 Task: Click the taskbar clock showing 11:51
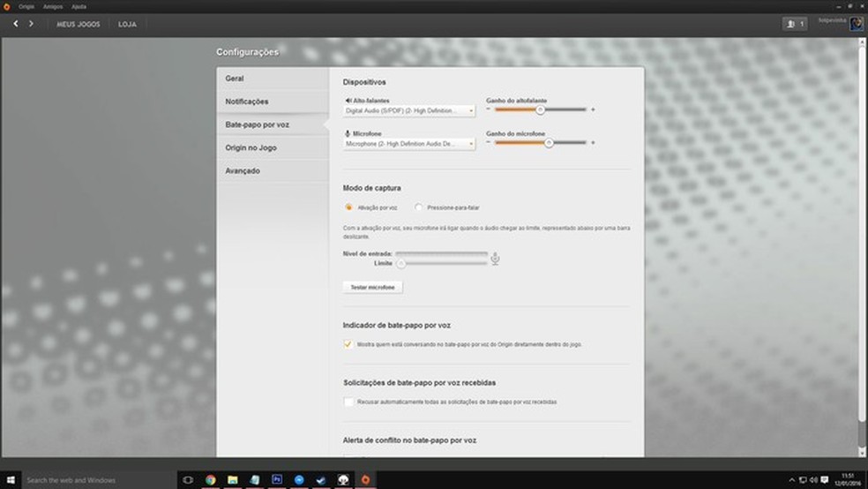(848, 479)
